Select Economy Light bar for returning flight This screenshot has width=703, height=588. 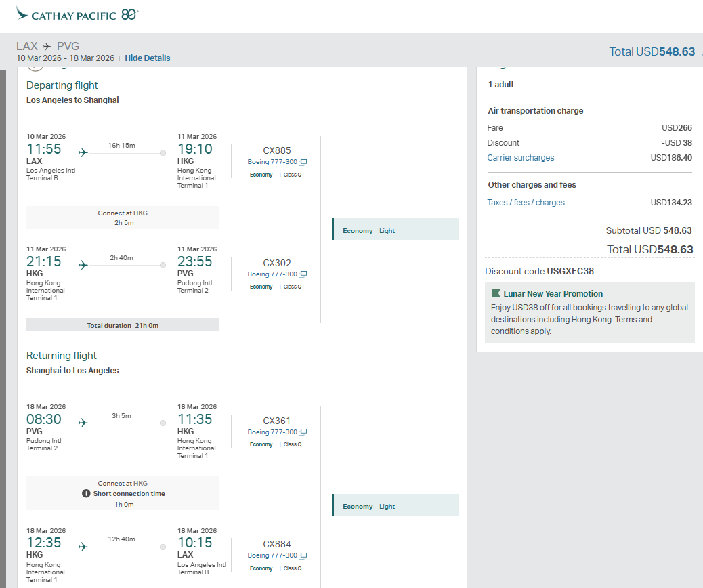[395, 505]
